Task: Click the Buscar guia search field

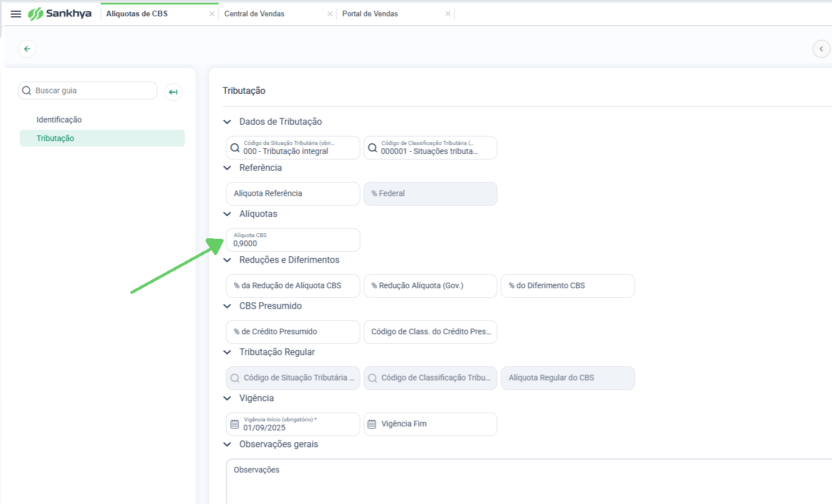Action: pos(88,90)
